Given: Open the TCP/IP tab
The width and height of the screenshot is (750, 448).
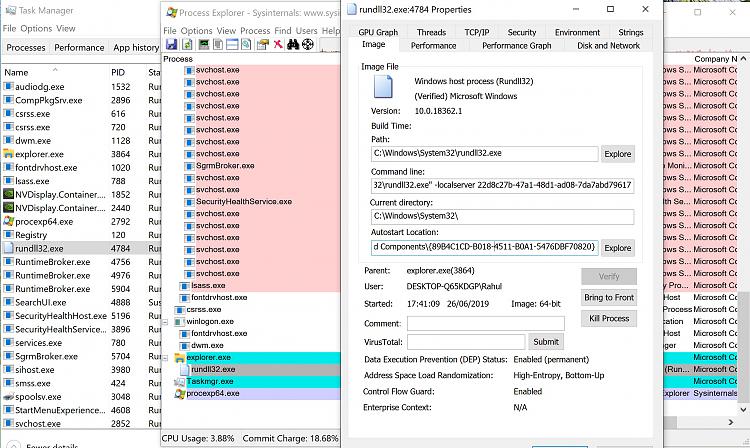Looking at the screenshot, I should pyautogui.click(x=476, y=32).
